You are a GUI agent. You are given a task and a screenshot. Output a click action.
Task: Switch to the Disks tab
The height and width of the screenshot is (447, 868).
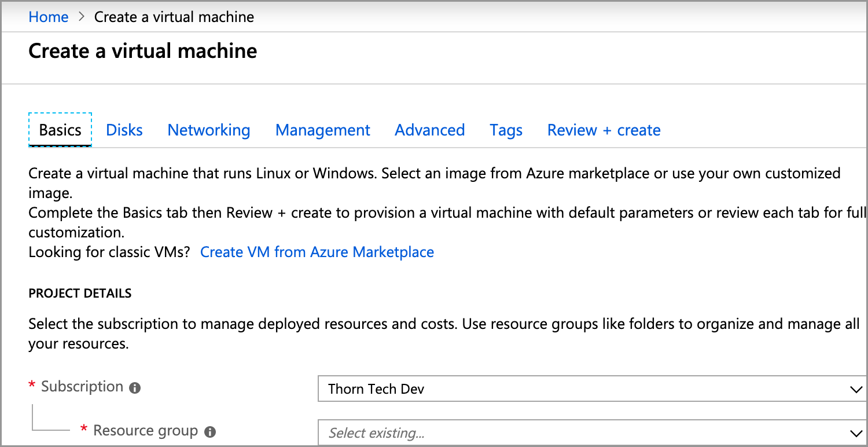(x=124, y=130)
